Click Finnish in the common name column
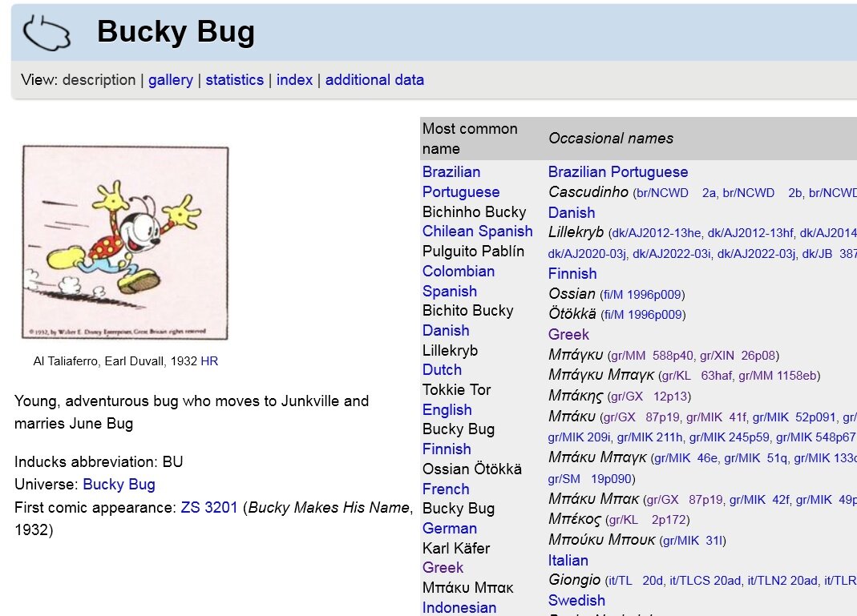 tap(447, 449)
